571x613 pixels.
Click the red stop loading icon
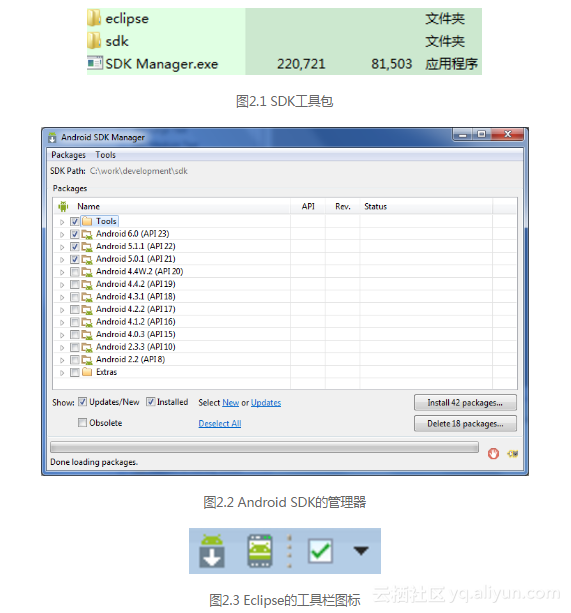[x=493, y=453]
